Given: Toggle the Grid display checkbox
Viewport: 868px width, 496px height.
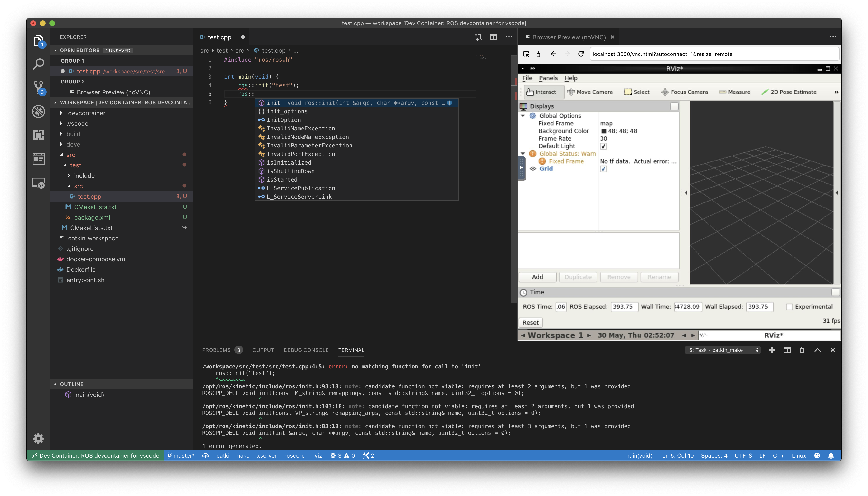Looking at the screenshot, I should 604,169.
